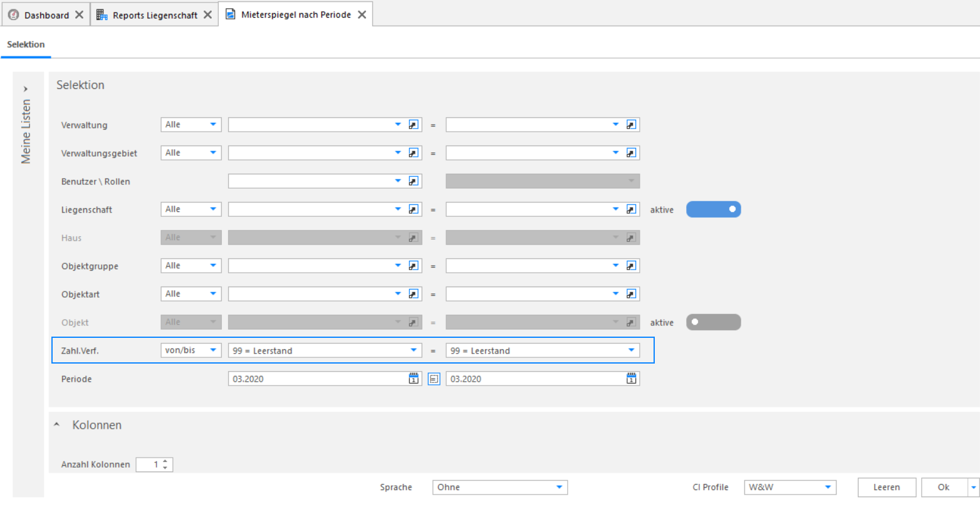Open lookup icon for Objektgruppe from field
Image resolution: width=980 pixels, height=509 pixels.
point(414,266)
